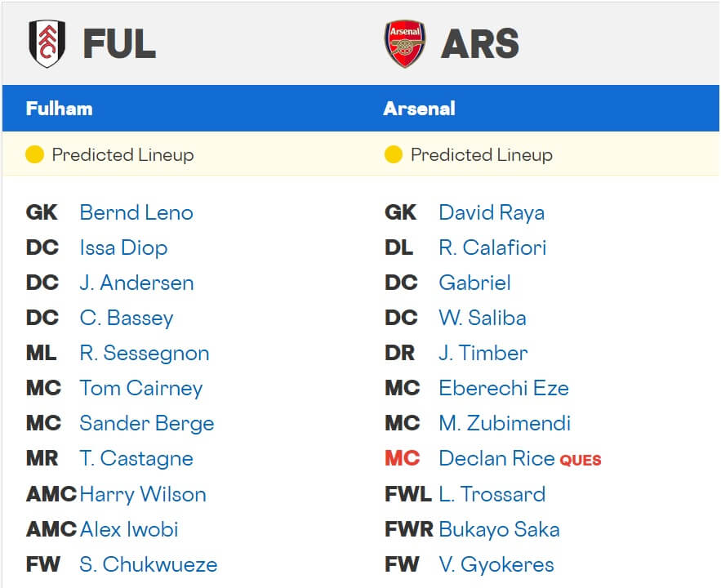Open Bernd Leno's player page
Image resolution: width=721 pixels, height=588 pixels.
pos(136,212)
